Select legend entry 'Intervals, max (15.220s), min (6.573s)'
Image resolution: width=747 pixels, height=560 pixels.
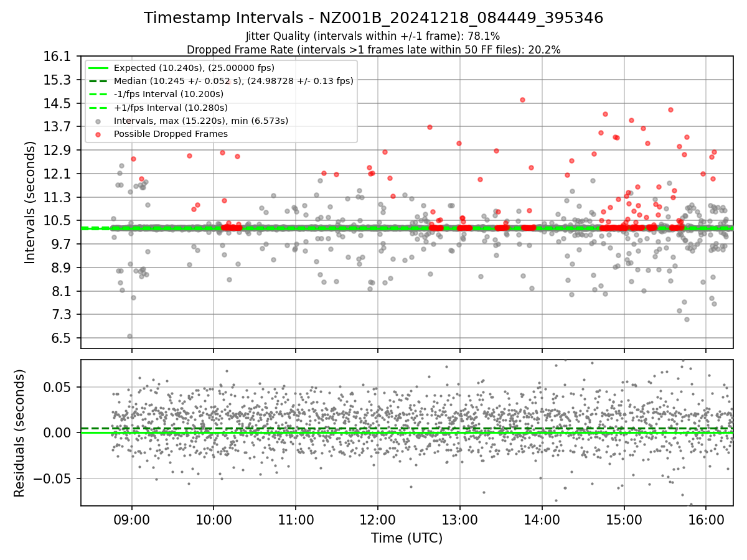pyautogui.click(x=201, y=121)
